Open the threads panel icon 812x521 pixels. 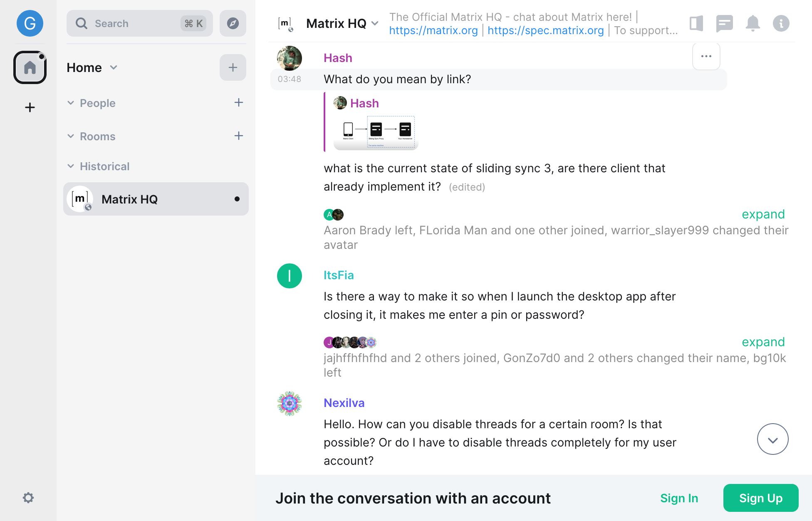(x=725, y=23)
